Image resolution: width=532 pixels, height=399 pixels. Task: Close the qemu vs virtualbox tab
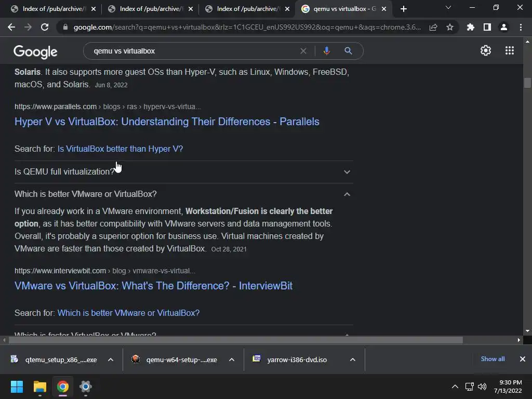(x=384, y=9)
